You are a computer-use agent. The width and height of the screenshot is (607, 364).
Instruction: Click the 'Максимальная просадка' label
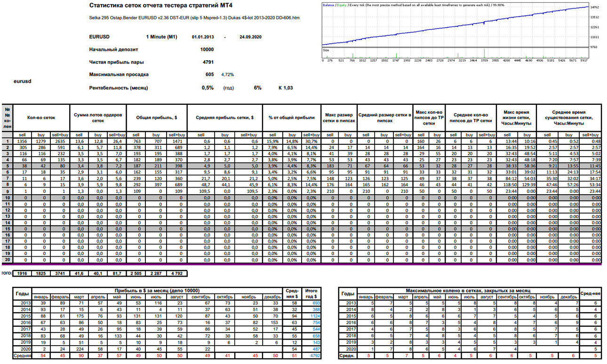click(119, 75)
